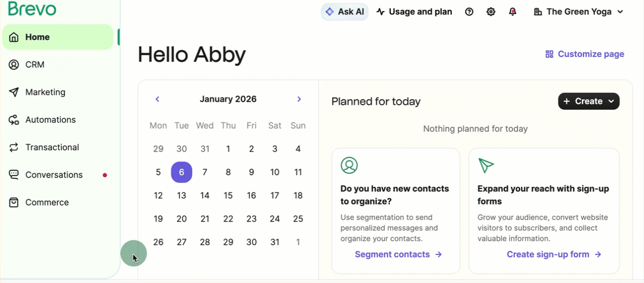644x283 pixels.
Task: Open settings gear icon in top bar
Action: pos(491,12)
